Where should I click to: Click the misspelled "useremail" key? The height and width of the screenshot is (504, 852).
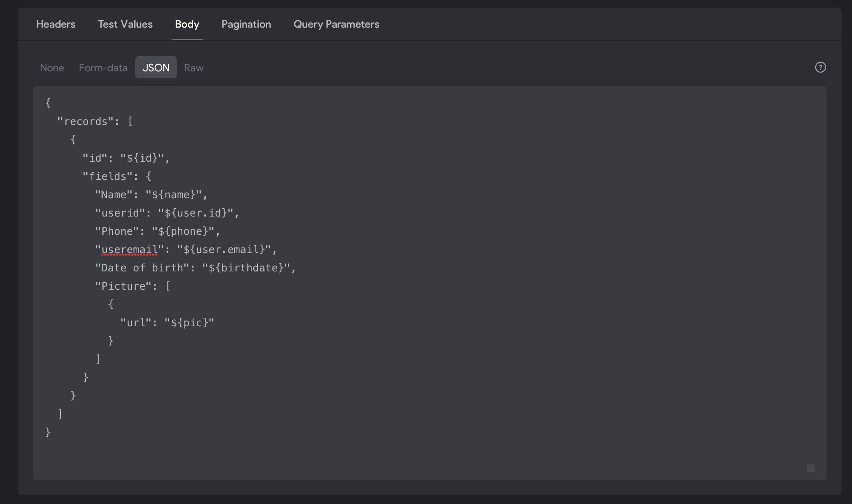click(x=129, y=249)
